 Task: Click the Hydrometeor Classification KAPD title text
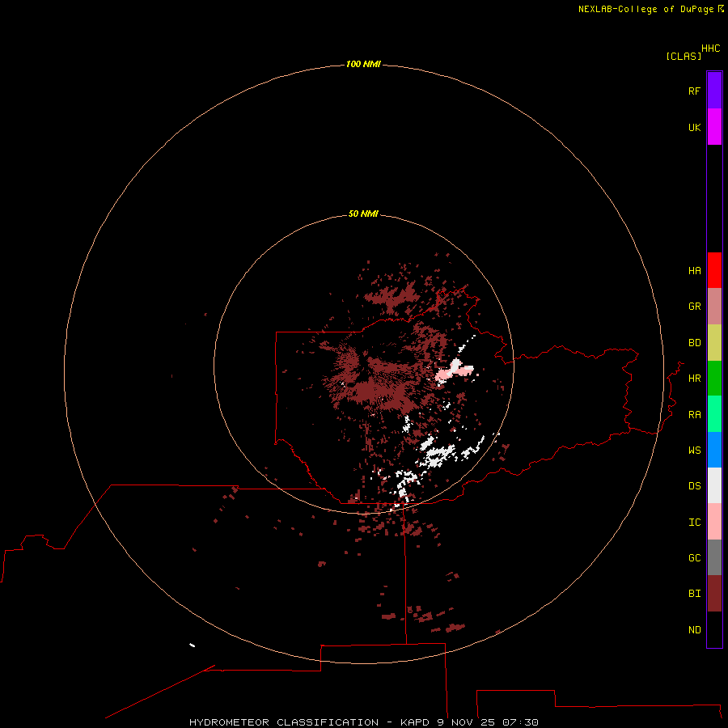click(x=363, y=722)
